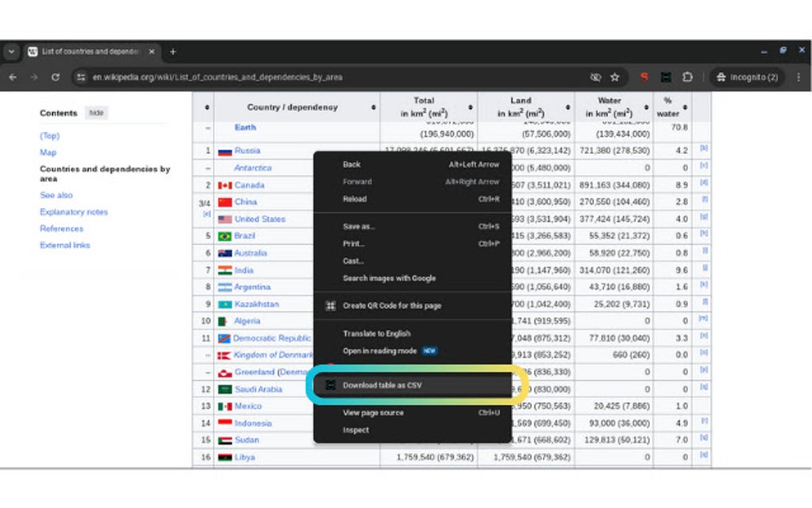This screenshot has height=508, width=812.
Task: Open the Chrome extensions puzzle icon
Action: [x=688, y=77]
